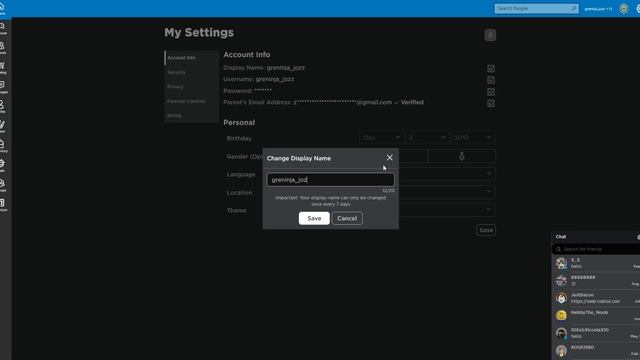Screen dimensions: 640x360
Task: Select the Account Info settings tab
Action: coord(191,58)
